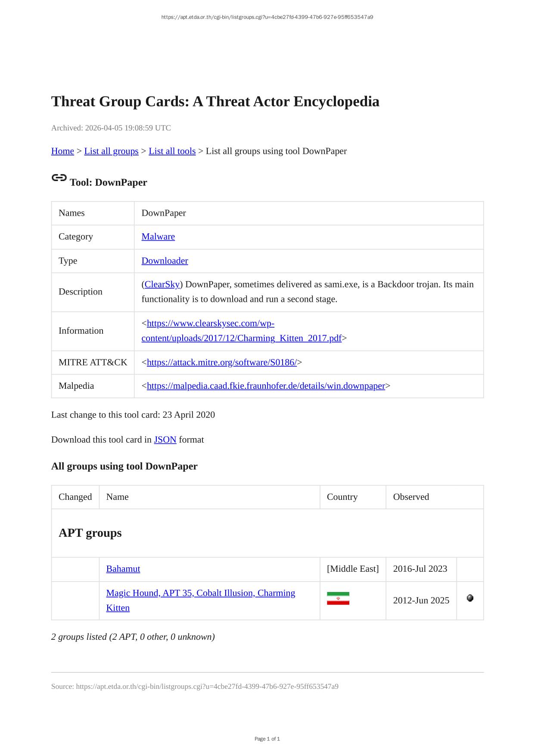Open the Malpedia win.downpaper link
Viewport: 535px width, 756px height.
[x=266, y=386]
